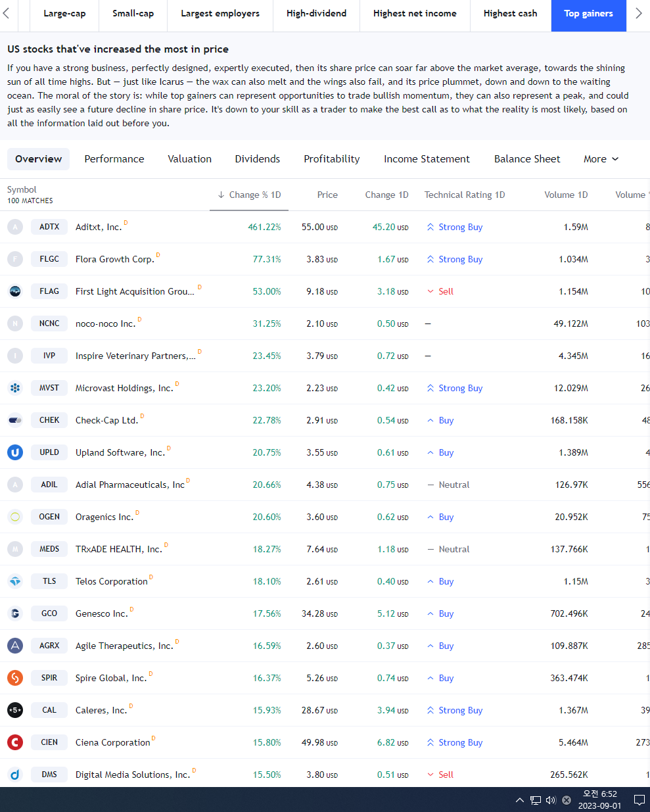Click ADTX Strong Buy technical rating
Image resolution: width=650 pixels, height=812 pixels.
tap(455, 227)
